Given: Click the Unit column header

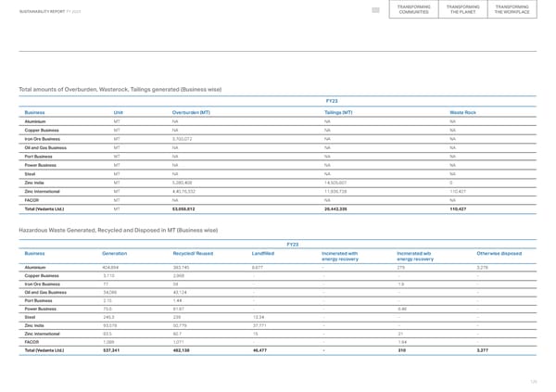Looking at the screenshot, I should [118, 112].
